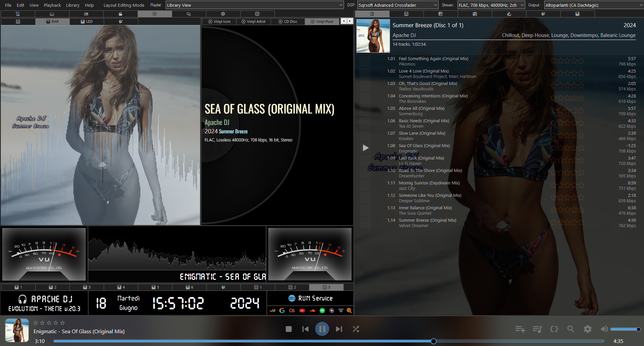Open the Playlist dropdown showing Library View
Screen dimensions: 644x346
click(255, 5)
